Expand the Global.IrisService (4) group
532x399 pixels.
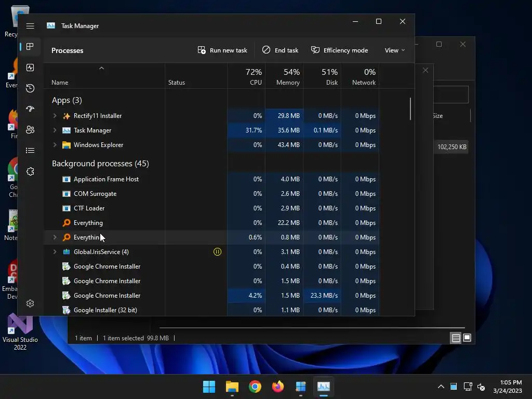(55, 252)
